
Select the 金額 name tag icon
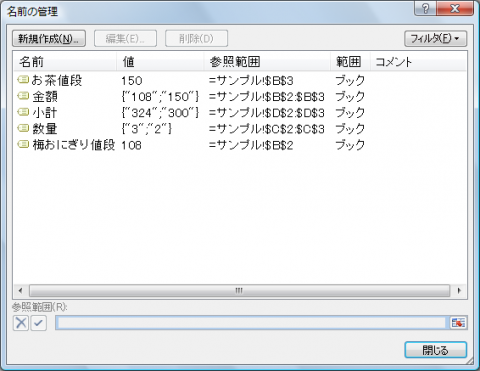pos(23,96)
